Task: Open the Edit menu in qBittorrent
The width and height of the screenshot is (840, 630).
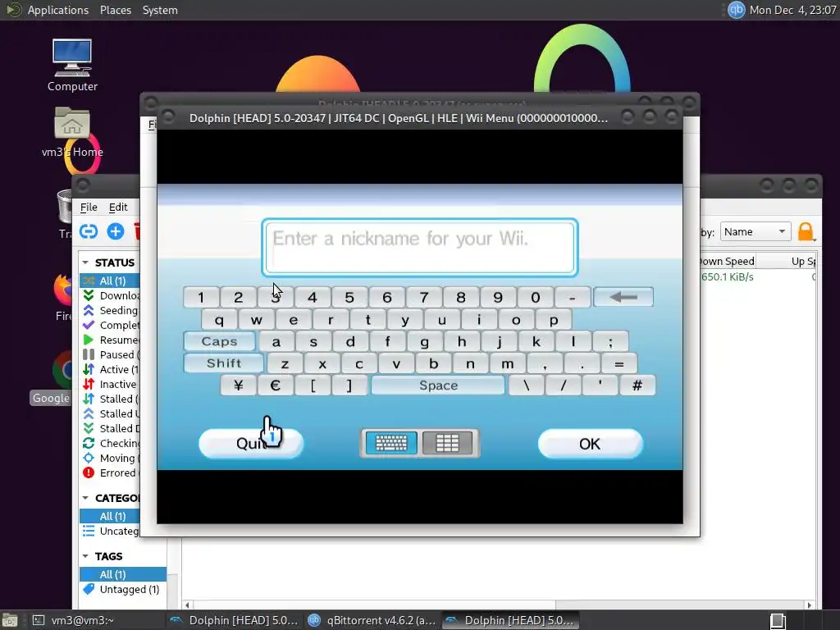Action: click(x=118, y=208)
